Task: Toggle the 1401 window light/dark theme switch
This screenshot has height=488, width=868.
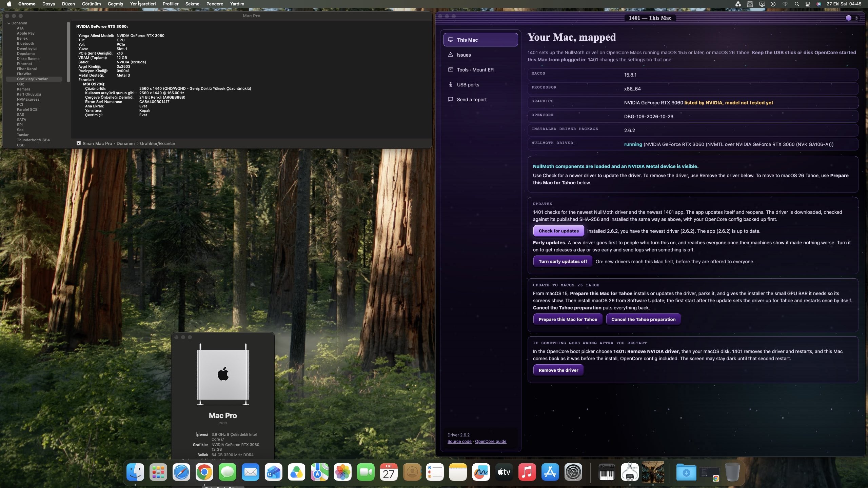Action: (852, 18)
